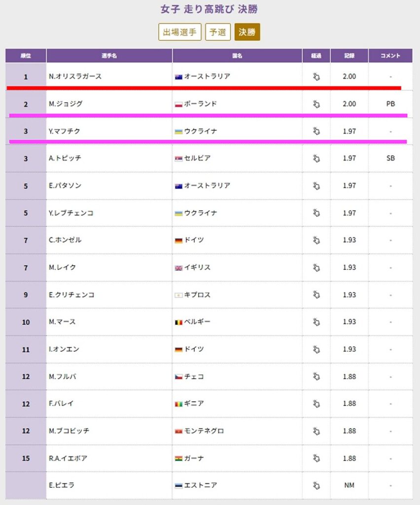Click the 順位 column header

click(26, 56)
